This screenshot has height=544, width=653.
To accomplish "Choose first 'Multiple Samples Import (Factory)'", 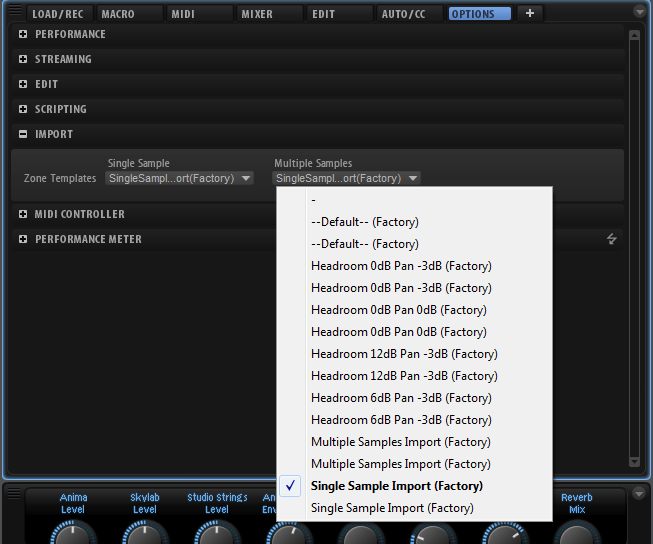I will pos(414,442).
